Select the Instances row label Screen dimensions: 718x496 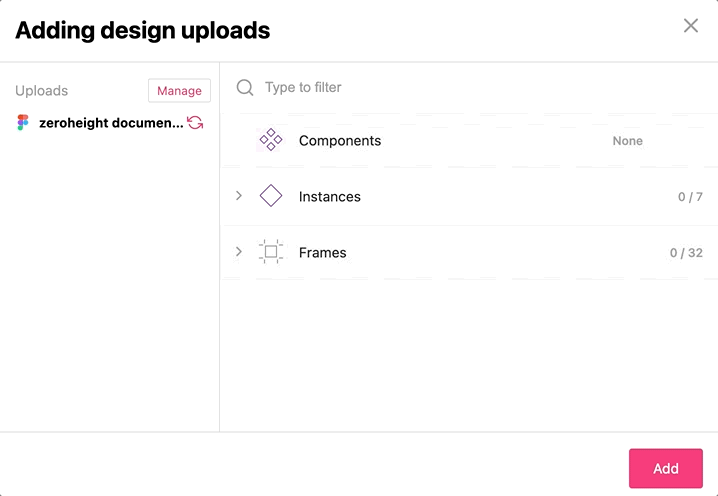coord(330,196)
